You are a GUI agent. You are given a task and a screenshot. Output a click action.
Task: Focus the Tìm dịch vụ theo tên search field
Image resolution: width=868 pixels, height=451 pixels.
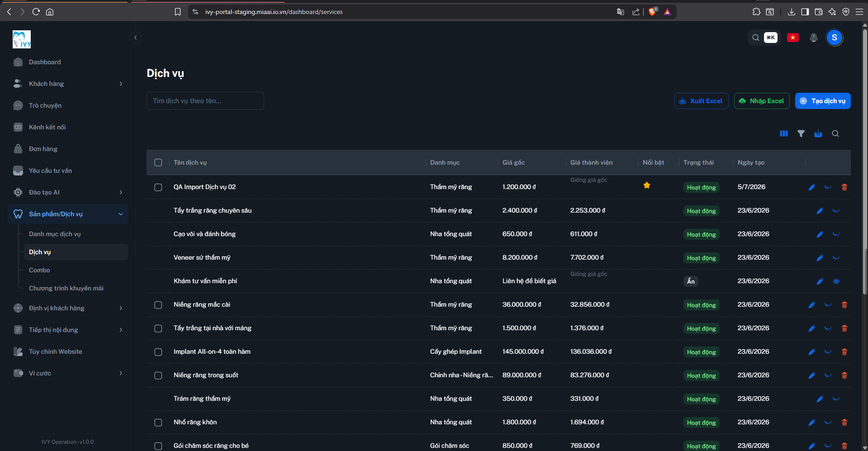click(x=205, y=101)
